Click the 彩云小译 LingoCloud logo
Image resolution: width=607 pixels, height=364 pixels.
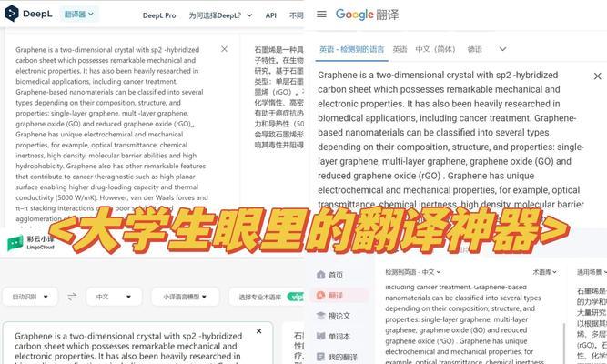(x=31, y=243)
